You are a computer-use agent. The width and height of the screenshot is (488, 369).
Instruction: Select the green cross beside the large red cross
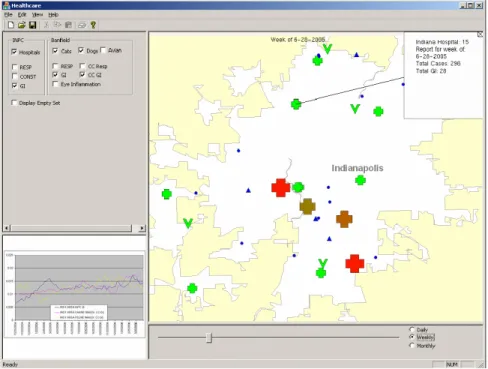click(x=298, y=187)
